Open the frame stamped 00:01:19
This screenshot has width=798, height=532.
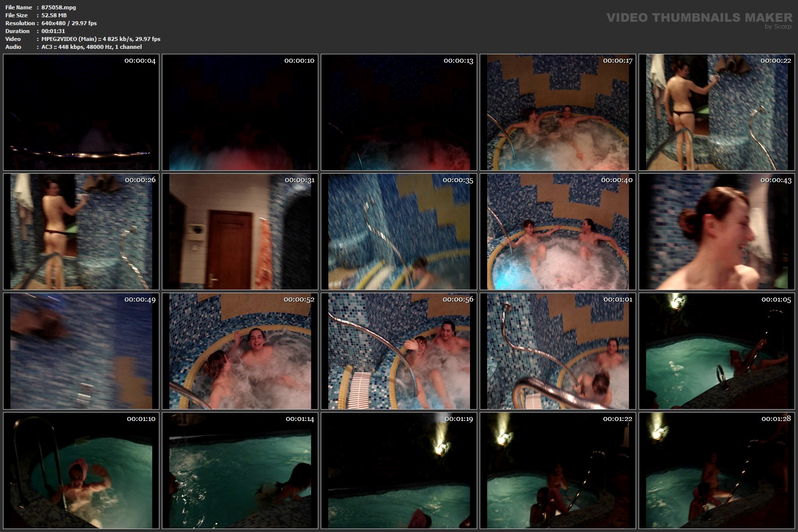[x=399, y=470]
